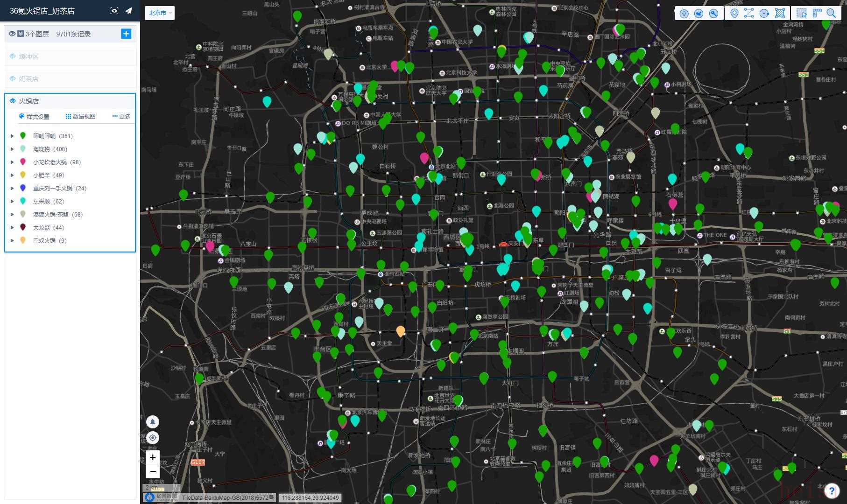Show the 缓冲区 layer
The height and width of the screenshot is (504, 847).
[x=13, y=56]
